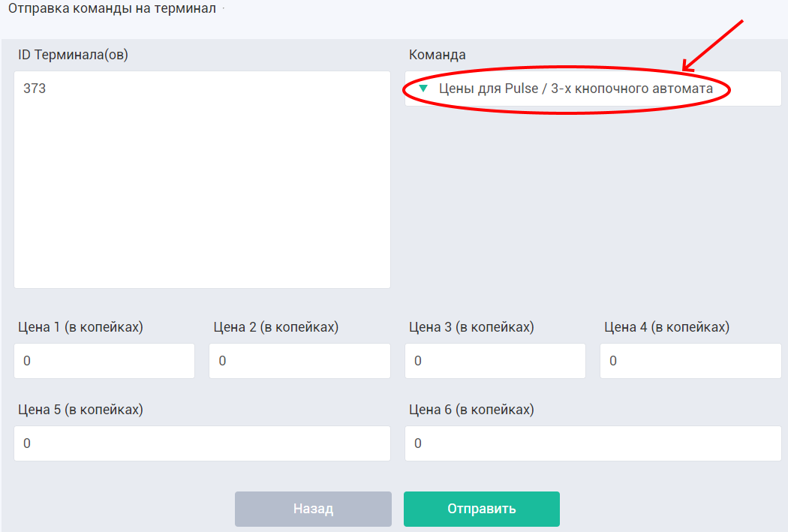Click the Цена 4 (в копейках) label text
The width and height of the screenshot is (788, 532).
(x=666, y=327)
